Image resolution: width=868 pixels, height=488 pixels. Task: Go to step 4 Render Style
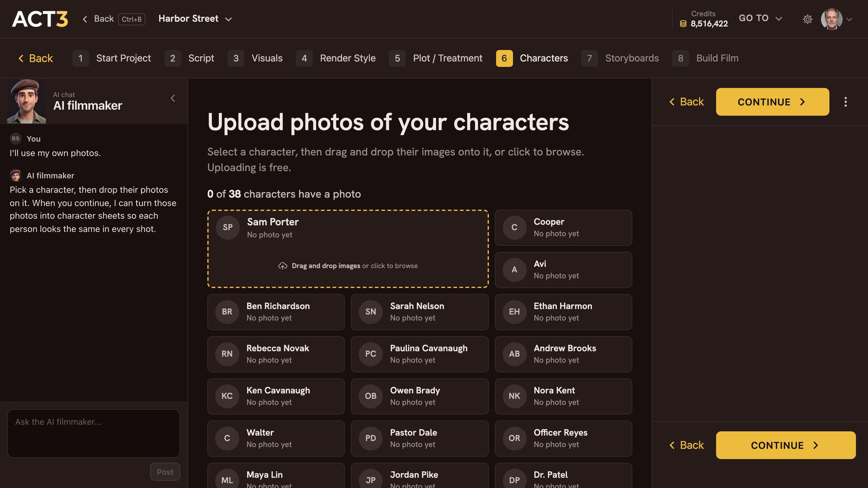click(x=336, y=58)
